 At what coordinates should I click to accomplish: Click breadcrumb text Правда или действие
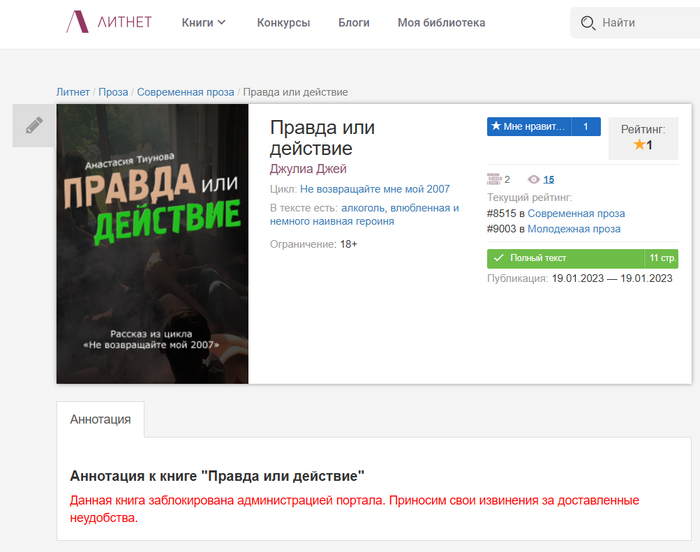(x=296, y=92)
